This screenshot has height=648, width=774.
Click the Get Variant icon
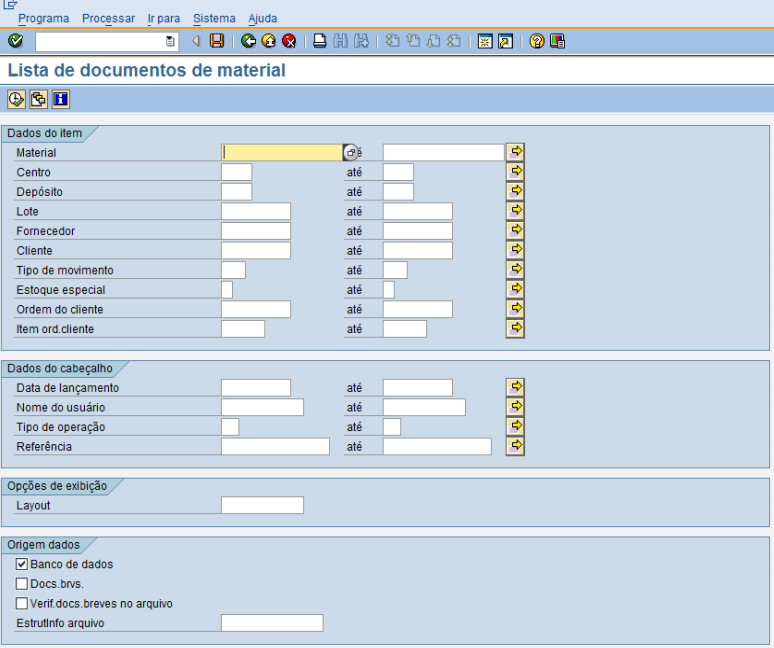click(38, 98)
